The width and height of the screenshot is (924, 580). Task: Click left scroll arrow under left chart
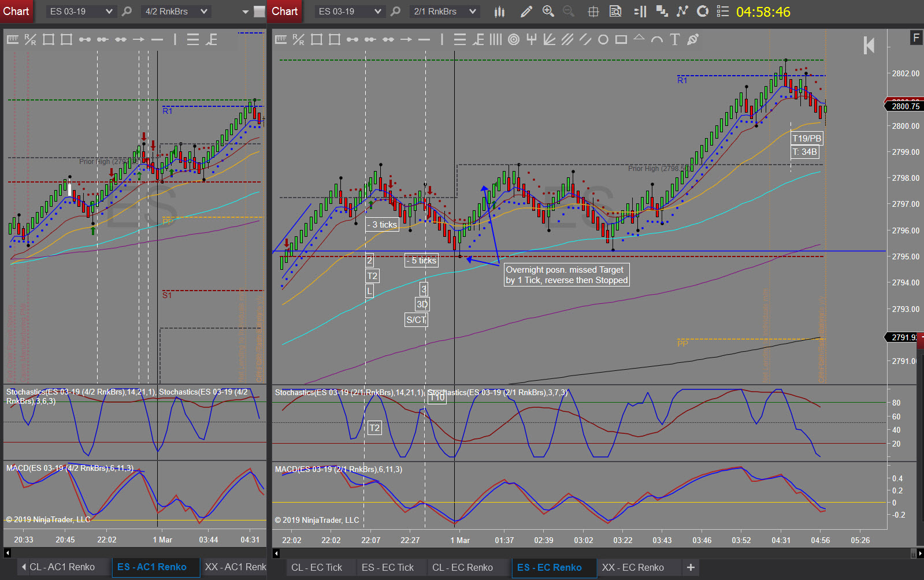7,553
